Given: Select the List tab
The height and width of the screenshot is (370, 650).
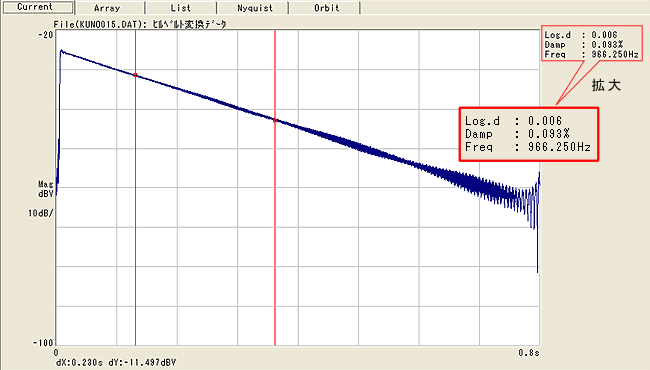Looking at the screenshot, I should [x=181, y=7].
